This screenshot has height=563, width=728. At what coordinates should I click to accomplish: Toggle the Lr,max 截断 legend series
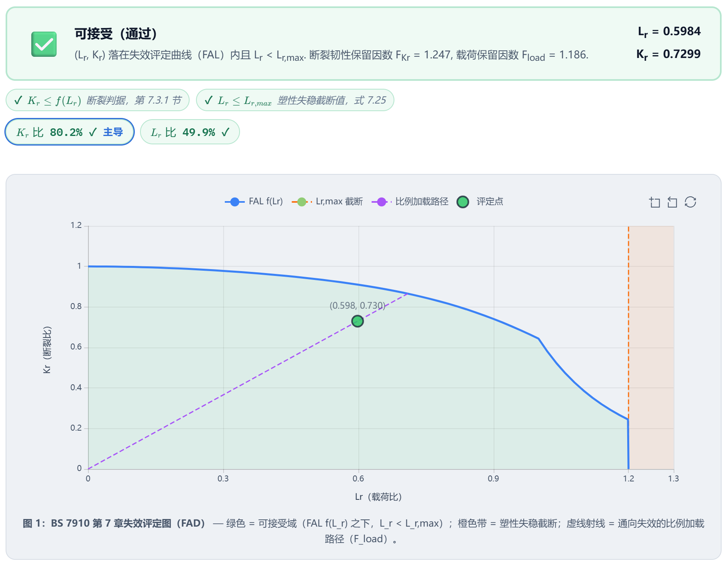(x=328, y=202)
